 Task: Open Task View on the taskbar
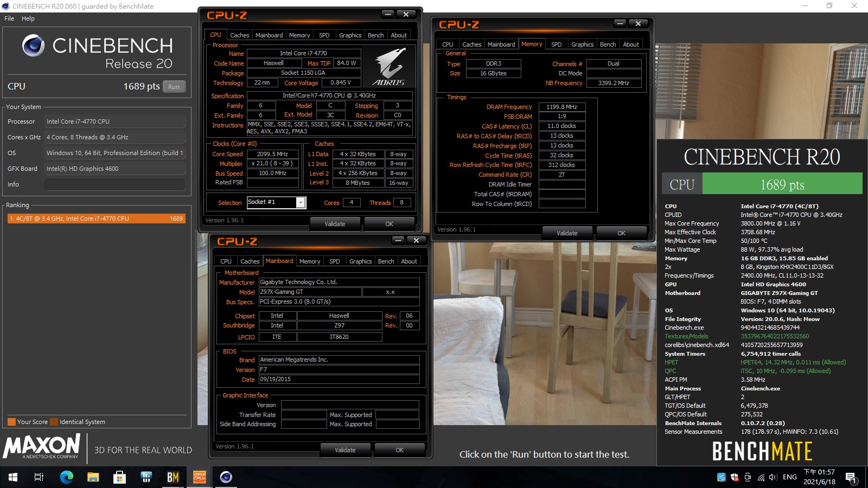pos(39,477)
